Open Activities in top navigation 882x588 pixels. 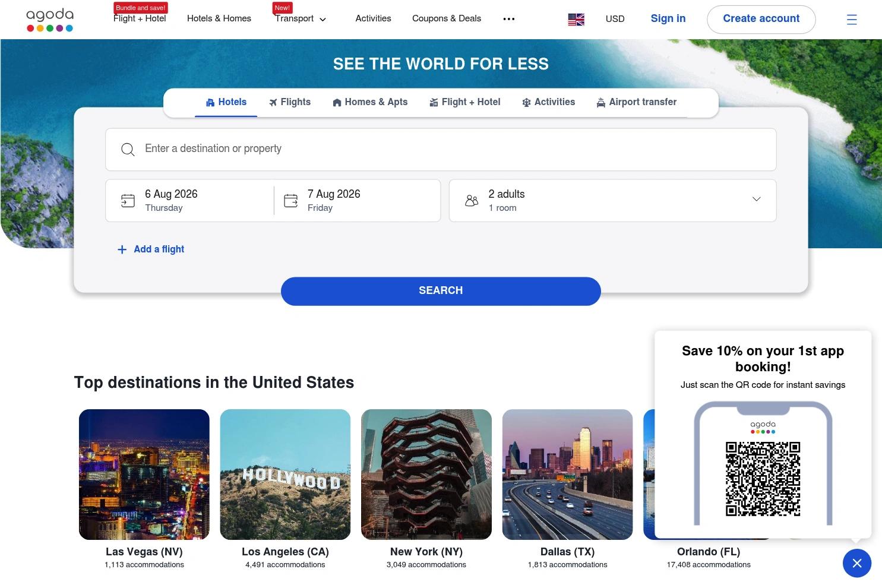[x=373, y=18]
